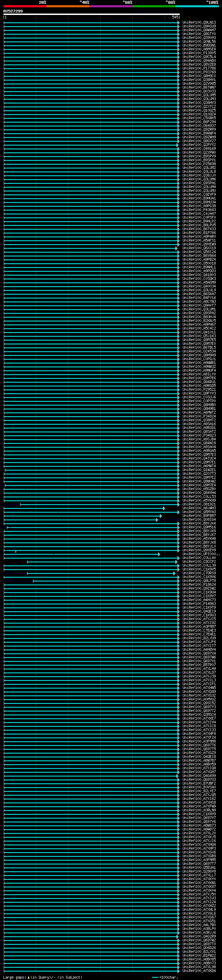Select the UniRef100_B5TR07 label

[199, 665]
